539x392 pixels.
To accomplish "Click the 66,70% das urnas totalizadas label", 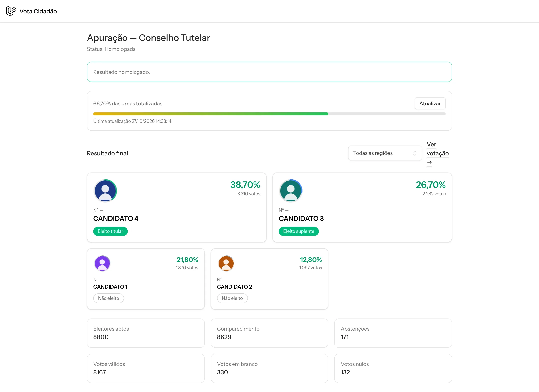I will (128, 104).
